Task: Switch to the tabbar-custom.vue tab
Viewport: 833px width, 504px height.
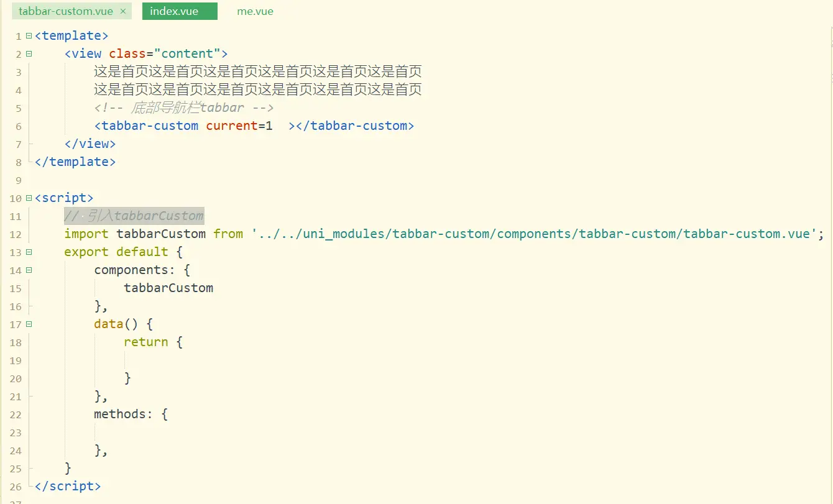Action: click(71, 11)
